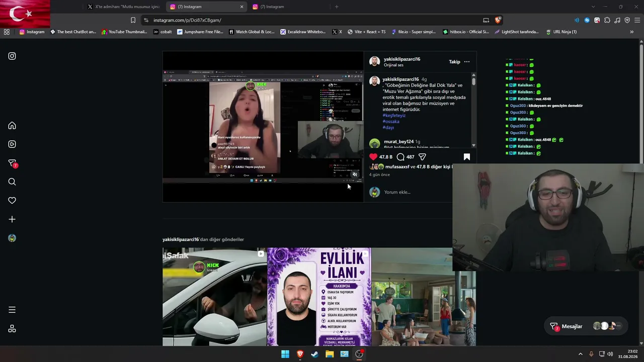Create a new post with the plus icon

12,219
